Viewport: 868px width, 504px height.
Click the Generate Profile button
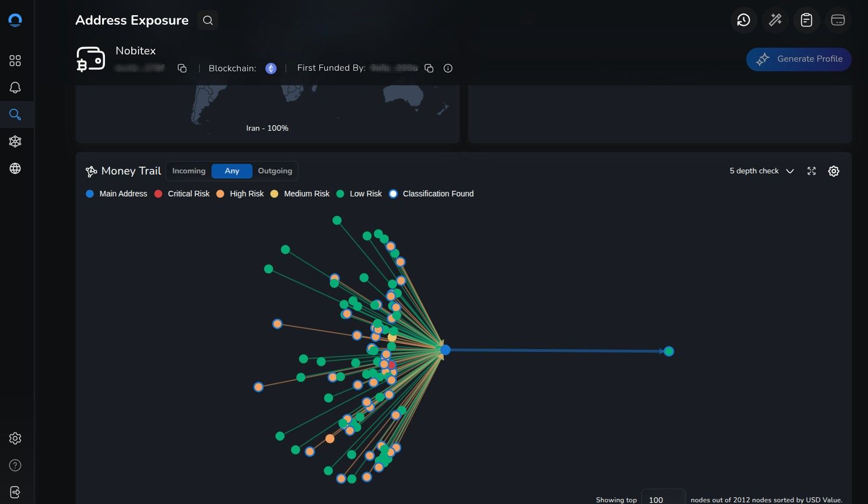(798, 59)
